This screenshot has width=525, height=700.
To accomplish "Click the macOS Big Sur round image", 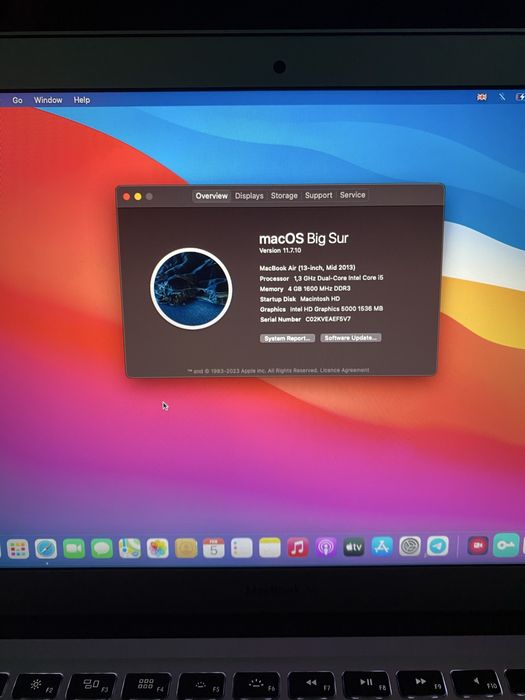I will click(191, 288).
